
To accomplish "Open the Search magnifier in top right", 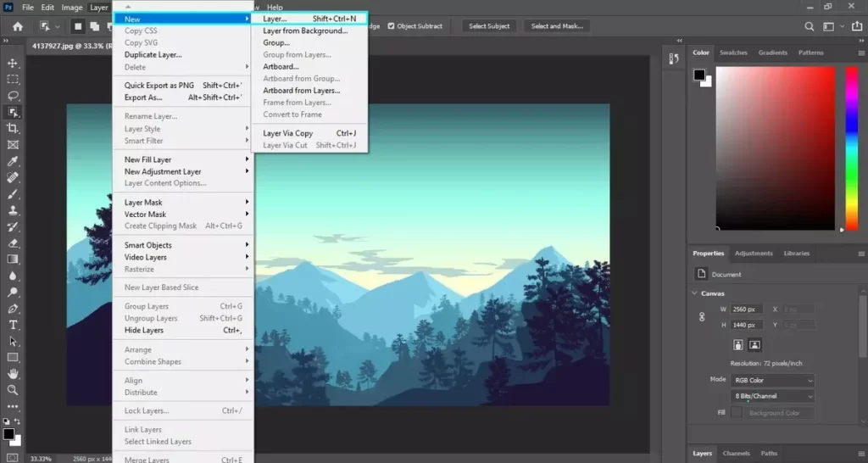I will click(810, 26).
